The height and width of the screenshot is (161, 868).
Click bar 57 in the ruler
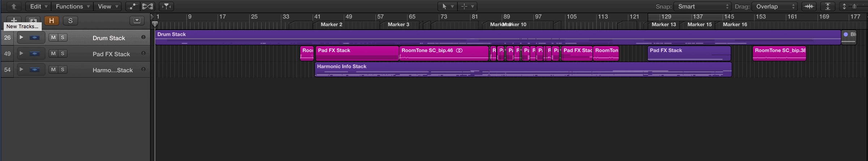tap(380, 17)
